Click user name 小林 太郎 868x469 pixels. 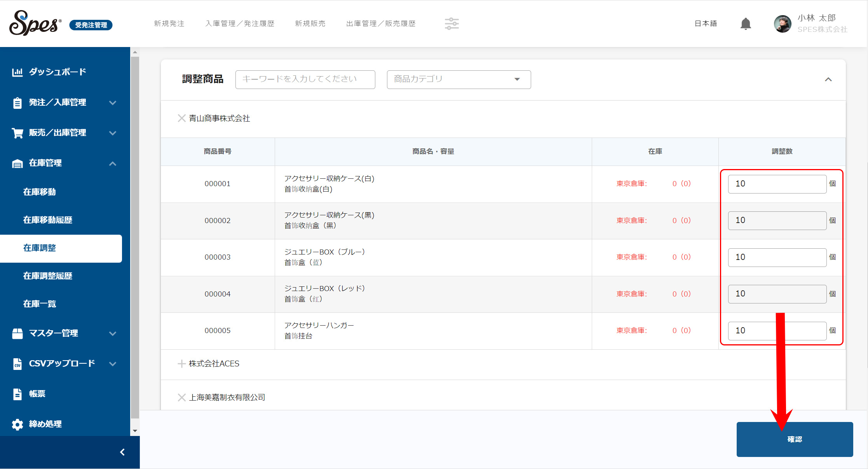point(816,18)
